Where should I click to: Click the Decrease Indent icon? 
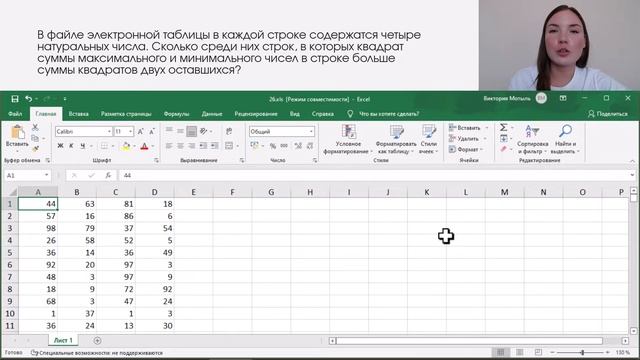203,146
